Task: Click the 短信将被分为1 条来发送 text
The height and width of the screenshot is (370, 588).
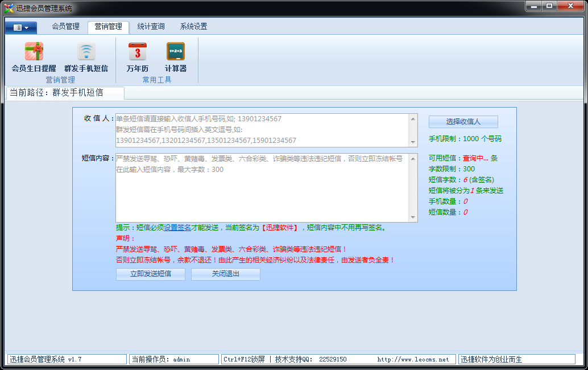Action: [x=466, y=191]
